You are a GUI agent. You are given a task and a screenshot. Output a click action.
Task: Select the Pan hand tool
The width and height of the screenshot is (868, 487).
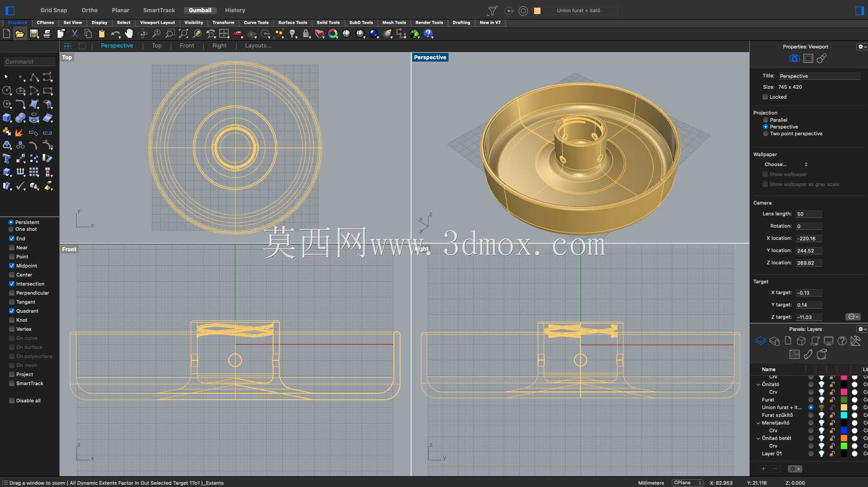(x=129, y=33)
